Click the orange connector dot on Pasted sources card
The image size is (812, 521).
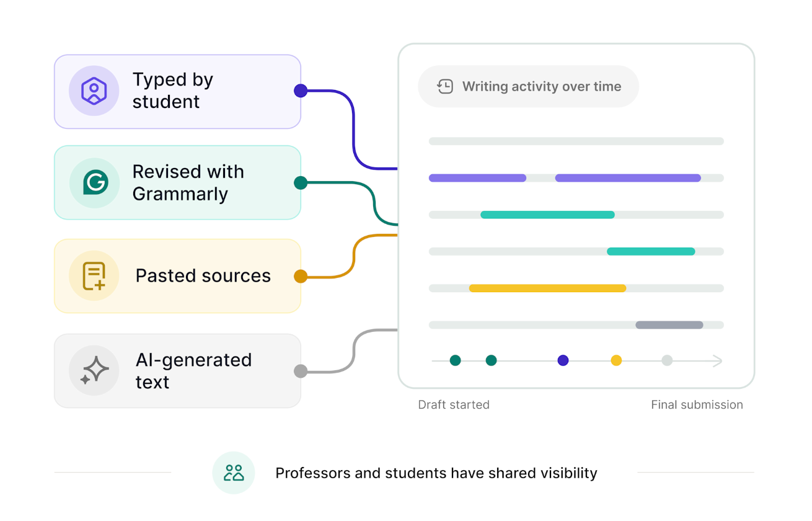tap(301, 276)
